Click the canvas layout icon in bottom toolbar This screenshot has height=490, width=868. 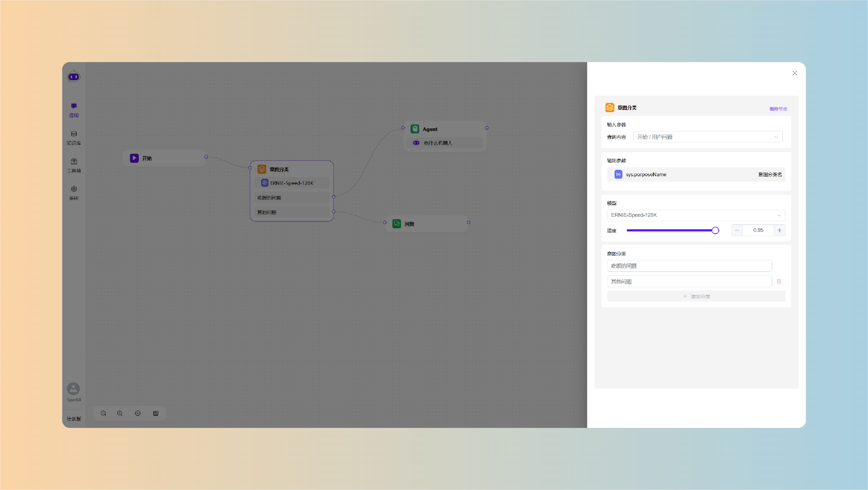(156, 413)
